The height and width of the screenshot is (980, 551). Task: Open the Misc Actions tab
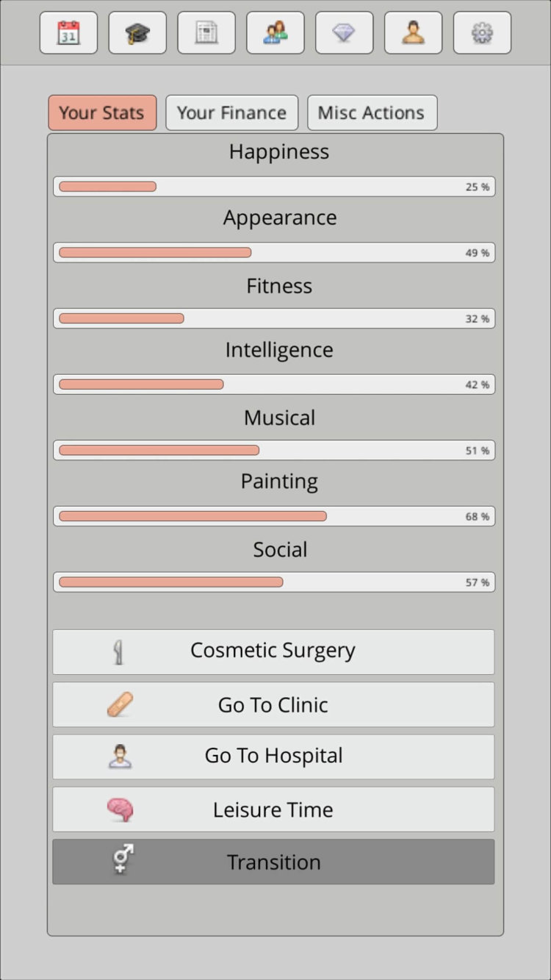click(x=372, y=112)
